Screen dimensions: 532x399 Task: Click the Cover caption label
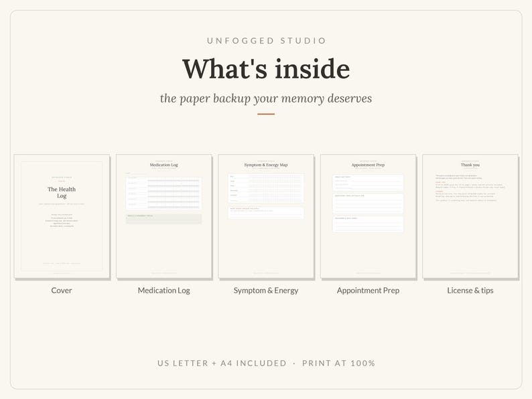(x=62, y=291)
